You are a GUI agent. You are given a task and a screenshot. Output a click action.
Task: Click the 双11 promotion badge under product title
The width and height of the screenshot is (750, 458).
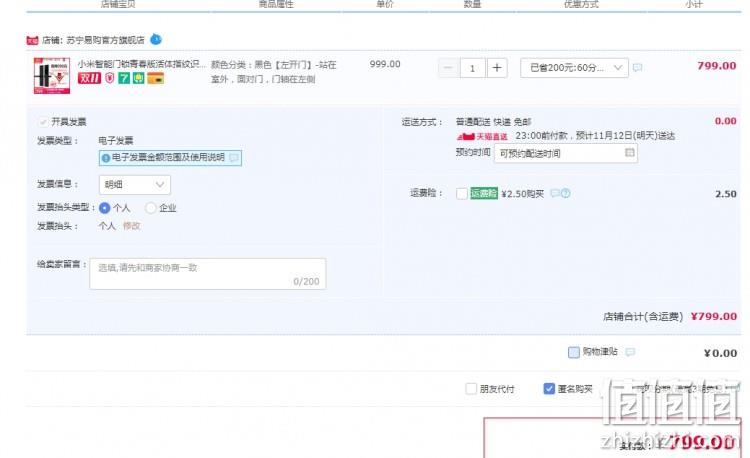89,78
